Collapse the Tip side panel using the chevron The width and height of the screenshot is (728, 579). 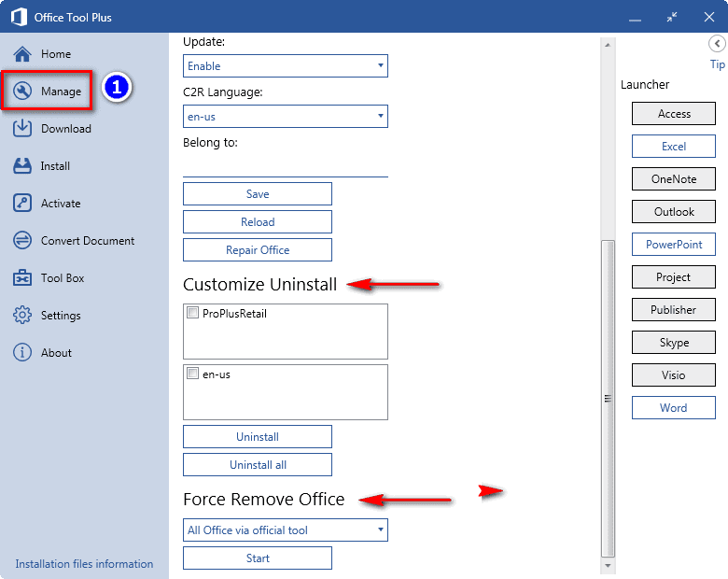click(717, 44)
